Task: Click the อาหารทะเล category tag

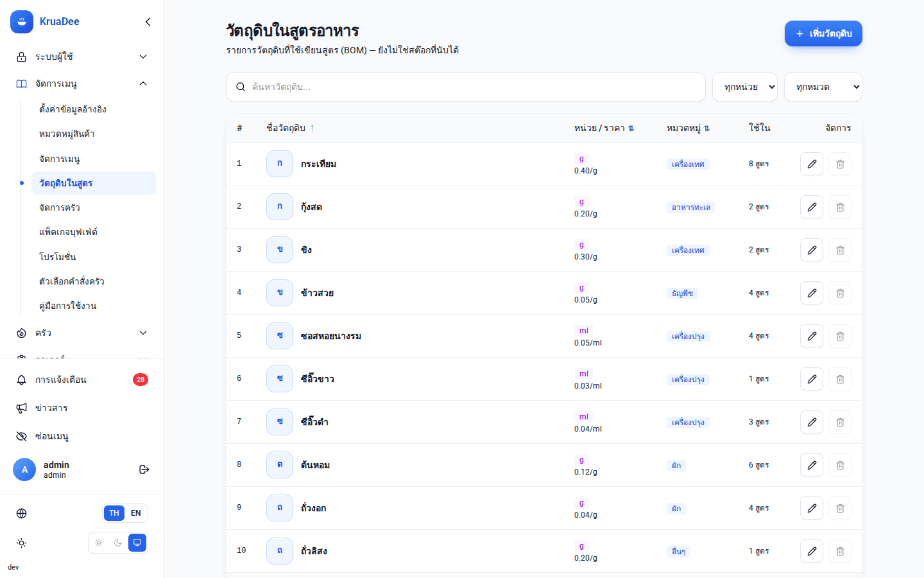Action: pos(691,207)
